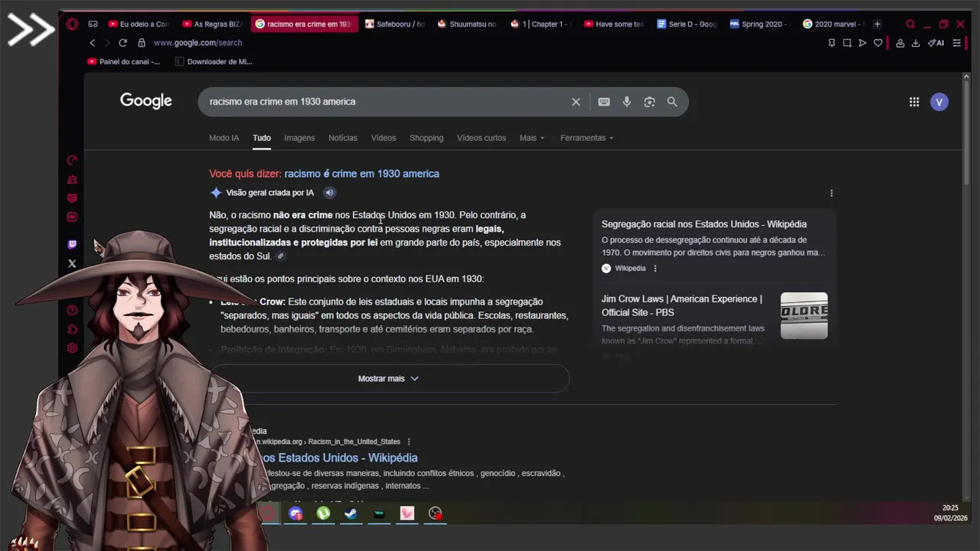Add page to bookmarks heart icon

878,43
